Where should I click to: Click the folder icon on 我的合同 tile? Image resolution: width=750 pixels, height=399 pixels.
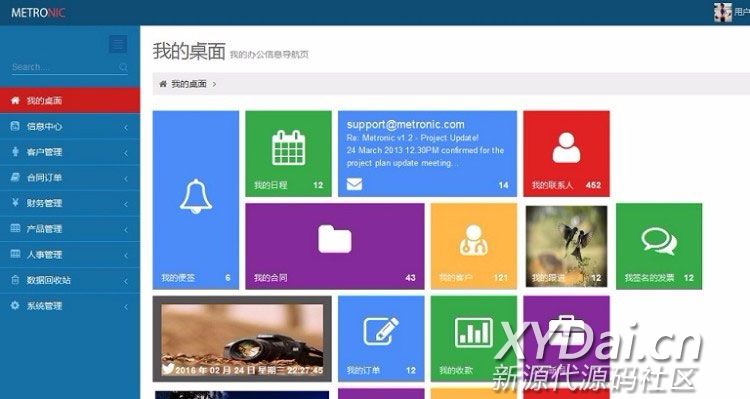tap(335, 239)
